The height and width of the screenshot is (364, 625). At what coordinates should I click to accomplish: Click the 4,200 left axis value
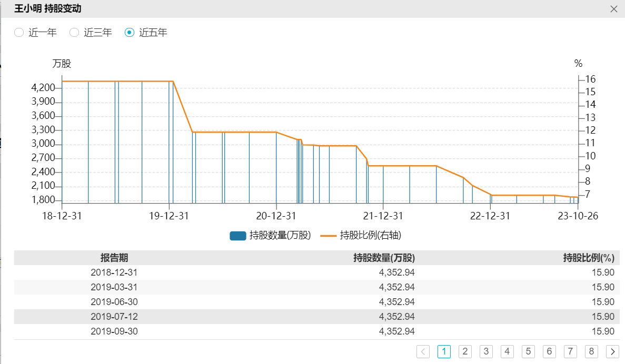[x=43, y=88]
